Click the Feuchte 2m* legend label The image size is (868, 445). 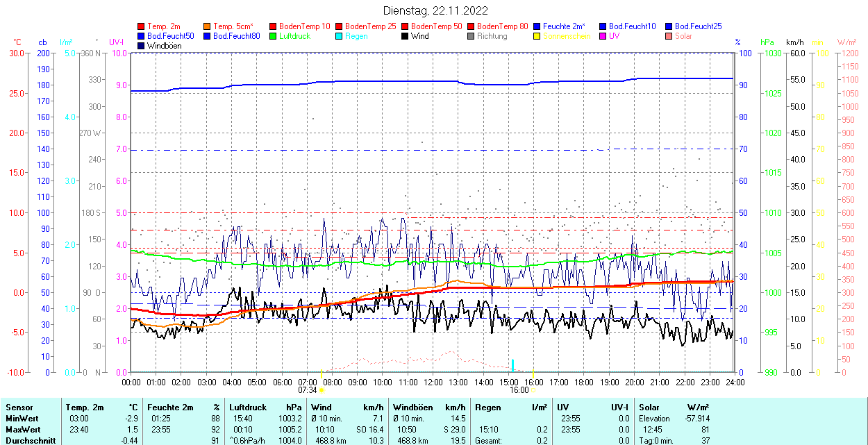[x=565, y=26]
